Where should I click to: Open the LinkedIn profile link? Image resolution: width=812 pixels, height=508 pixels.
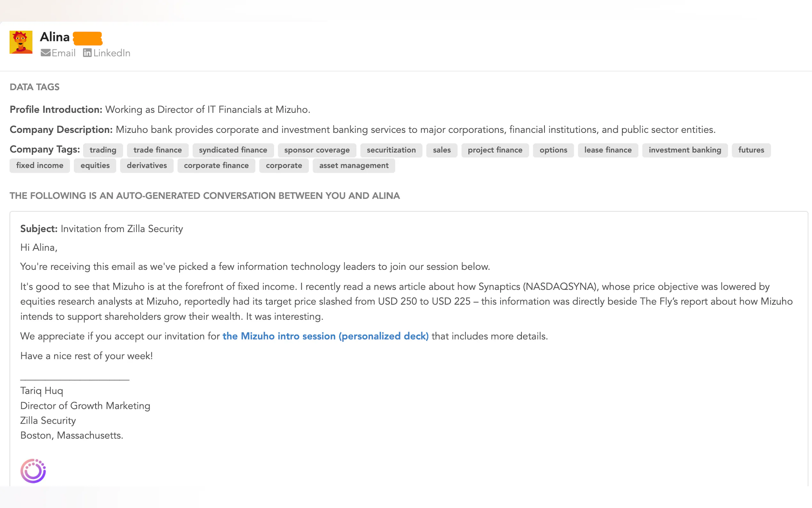112,53
